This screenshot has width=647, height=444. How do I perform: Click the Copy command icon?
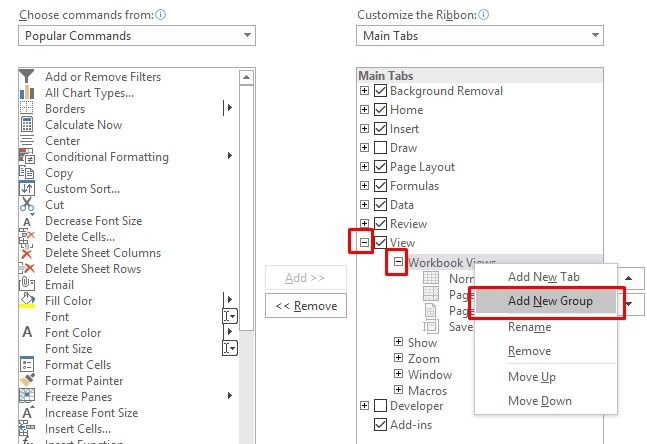[x=27, y=173]
